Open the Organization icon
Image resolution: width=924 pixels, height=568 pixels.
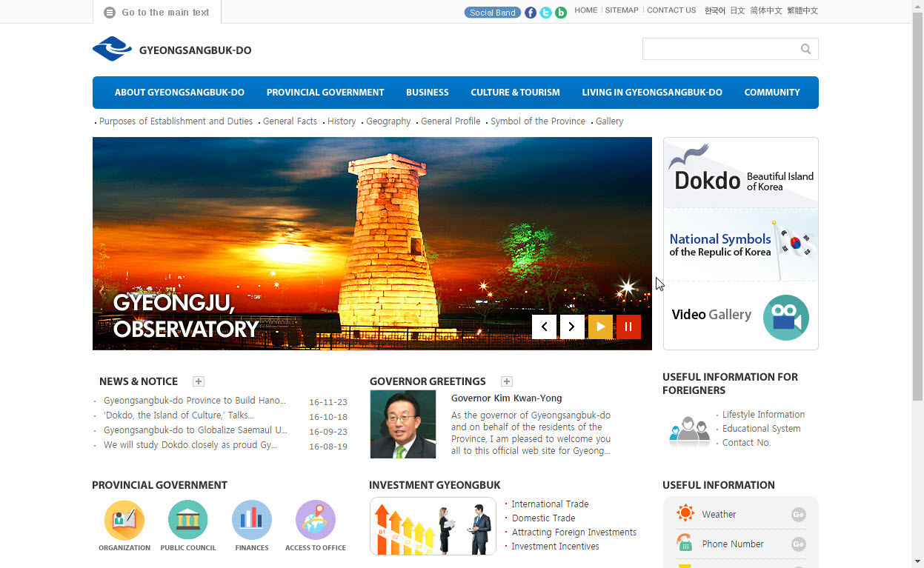click(x=124, y=520)
